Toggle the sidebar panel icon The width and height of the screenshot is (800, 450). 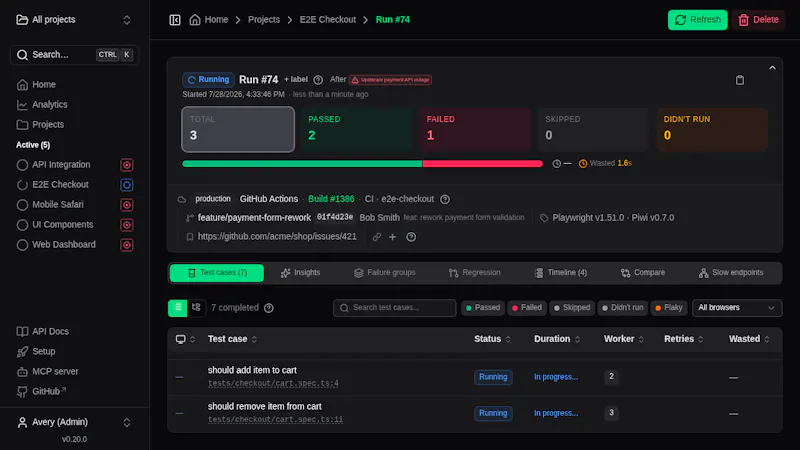tap(175, 20)
